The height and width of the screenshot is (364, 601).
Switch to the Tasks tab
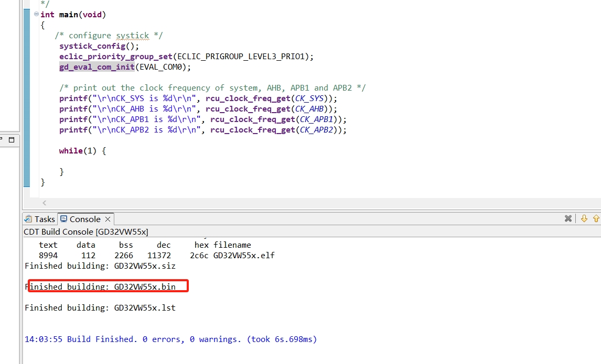(x=40, y=219)
